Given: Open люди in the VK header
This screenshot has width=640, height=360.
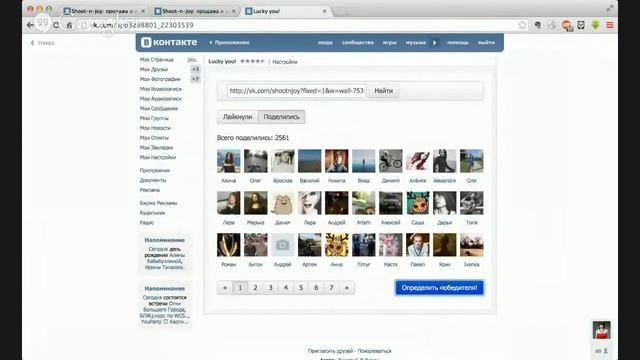Looking at the screenshot, I should (325, 42).
